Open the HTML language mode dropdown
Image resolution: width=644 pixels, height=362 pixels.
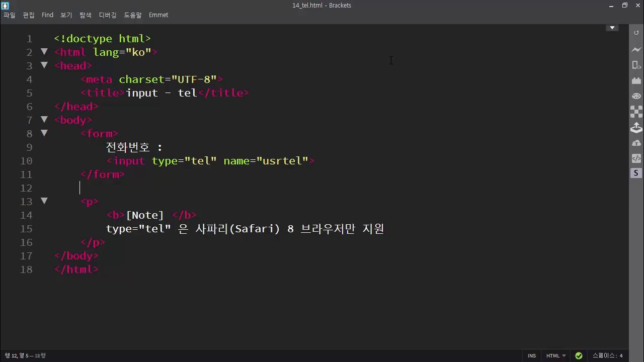point(556,355)
